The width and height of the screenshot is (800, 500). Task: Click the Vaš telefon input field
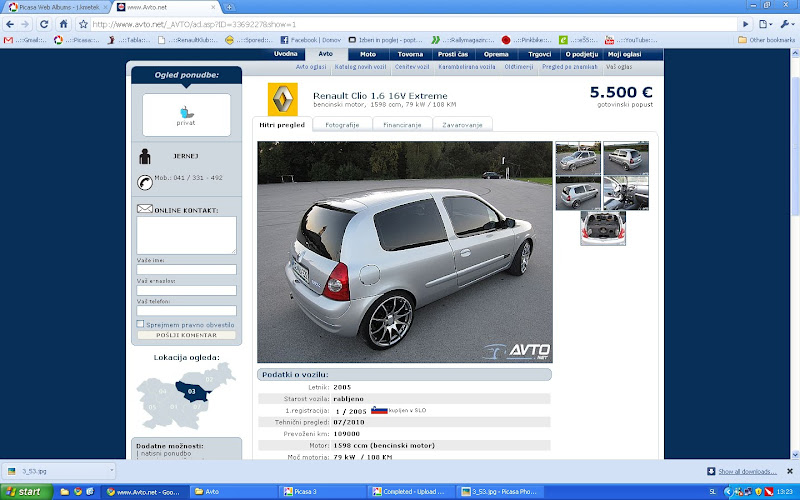tap(186, 310)
